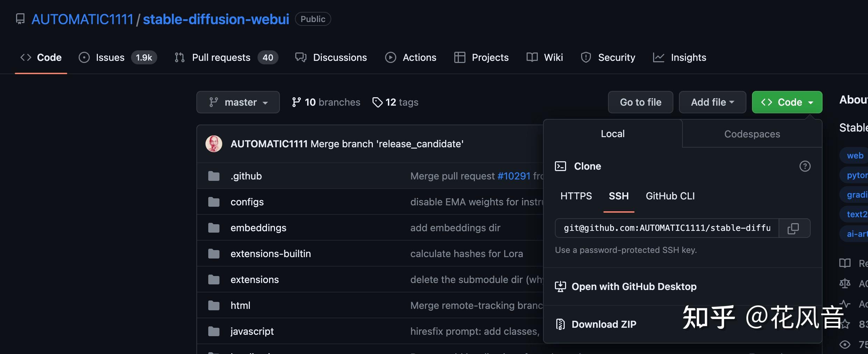The image size is (868, 354).
Task: Open the Wiki tab
Action: coord(544,57)
